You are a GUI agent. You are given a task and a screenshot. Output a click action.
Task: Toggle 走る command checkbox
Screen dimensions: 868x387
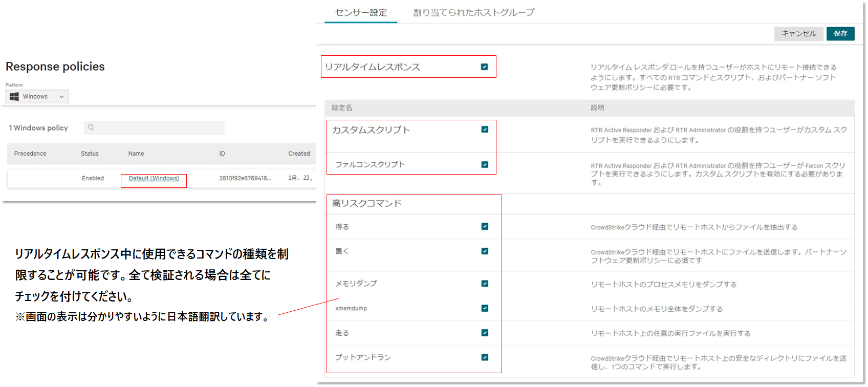(x=485, y=333)
